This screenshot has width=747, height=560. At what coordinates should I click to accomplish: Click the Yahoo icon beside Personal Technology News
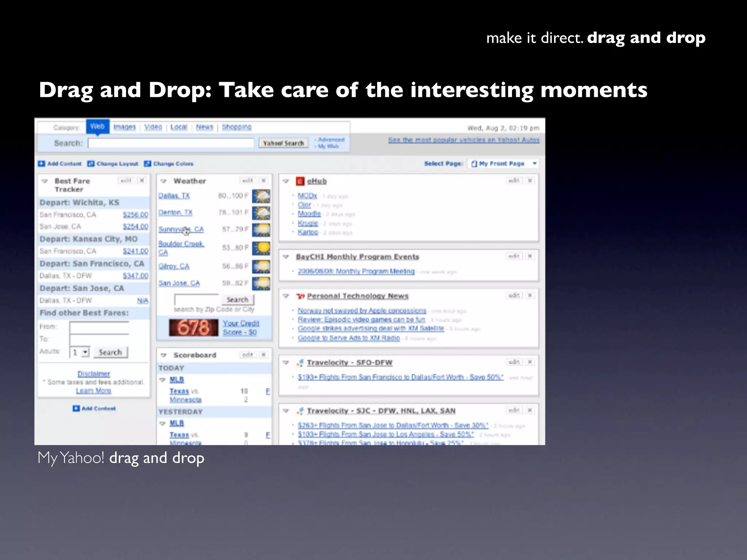[x=300, y=296]
